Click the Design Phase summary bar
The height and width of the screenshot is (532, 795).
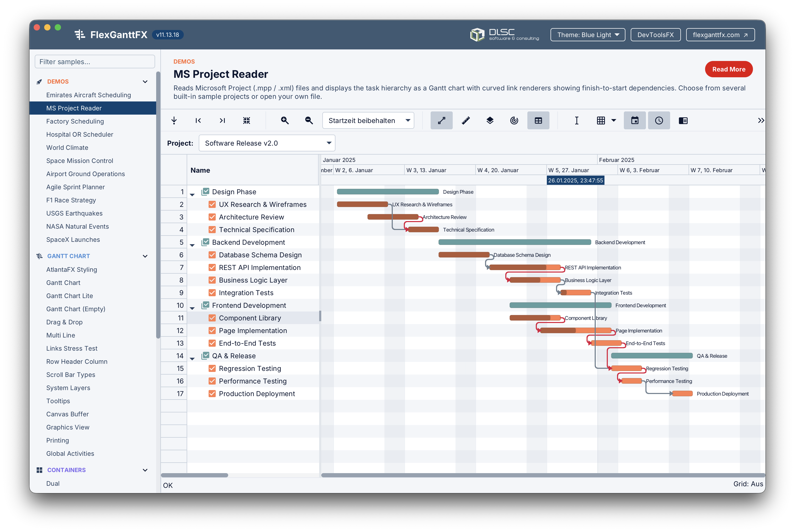pos(388,192)
